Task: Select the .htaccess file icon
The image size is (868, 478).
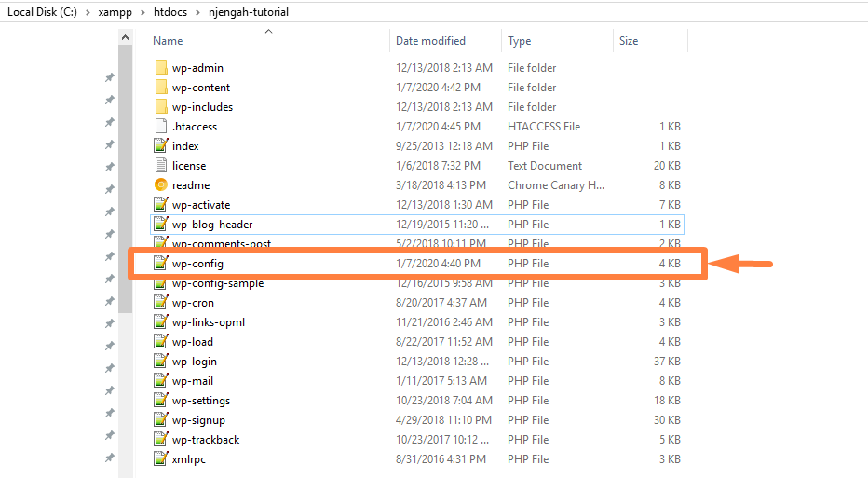Action: click(161, 127)
